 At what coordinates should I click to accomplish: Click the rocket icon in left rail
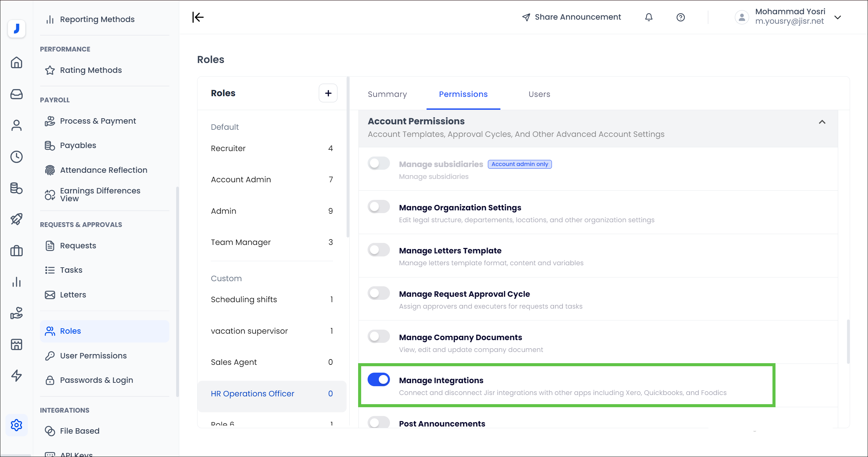(16, 219)
